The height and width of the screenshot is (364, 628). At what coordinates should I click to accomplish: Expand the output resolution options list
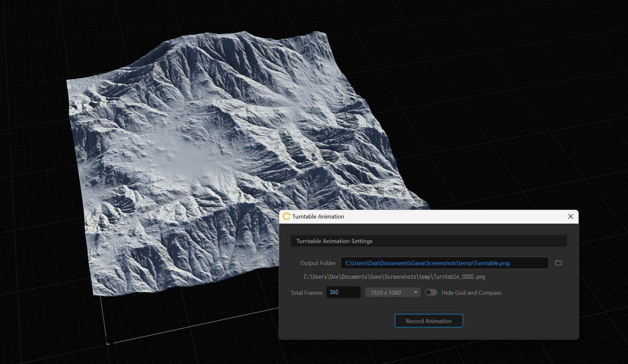pyautogui.click(x=392, y=292)
